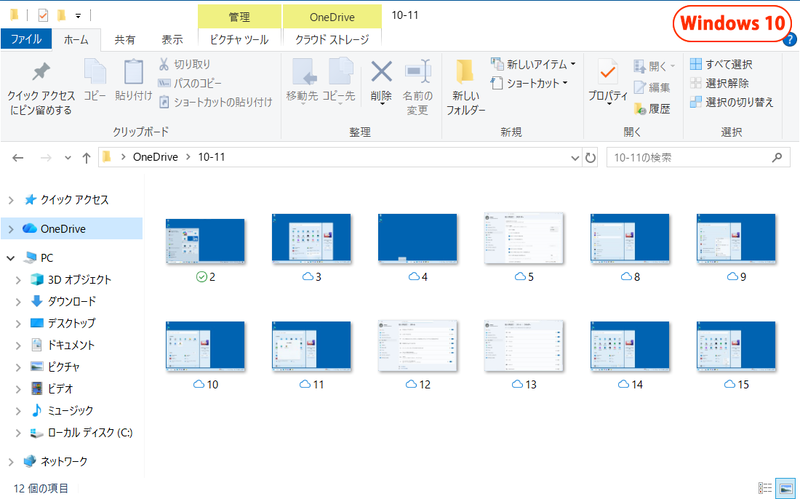
Task: Create a New Folder (新しいフォルダー)
Action: pyautogui.click(x=465, y=87)
